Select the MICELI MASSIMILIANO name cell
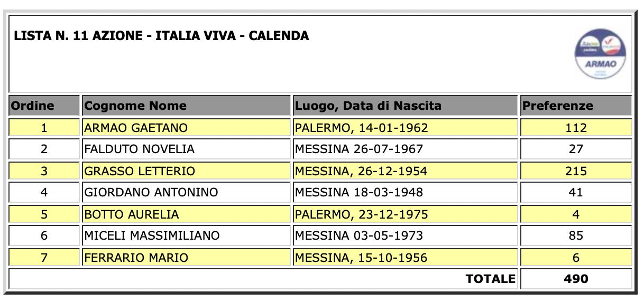 click(x=187, y=236)
